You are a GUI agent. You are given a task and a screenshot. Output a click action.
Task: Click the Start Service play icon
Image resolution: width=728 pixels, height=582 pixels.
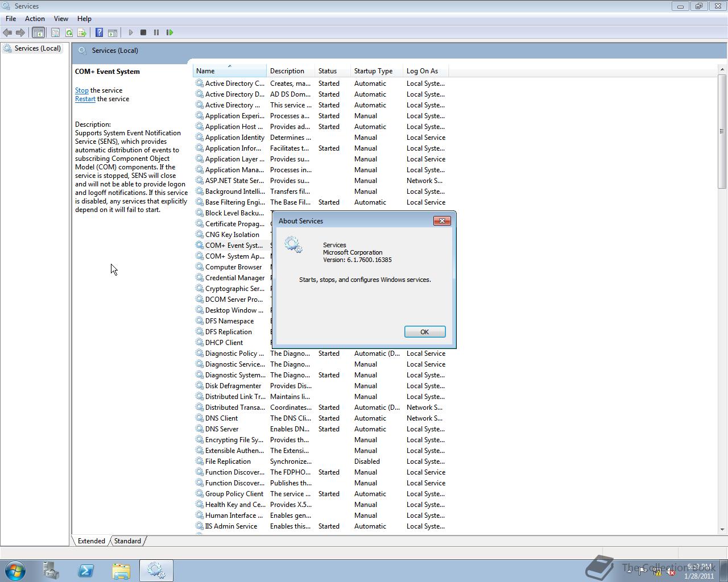pos(131,32)
